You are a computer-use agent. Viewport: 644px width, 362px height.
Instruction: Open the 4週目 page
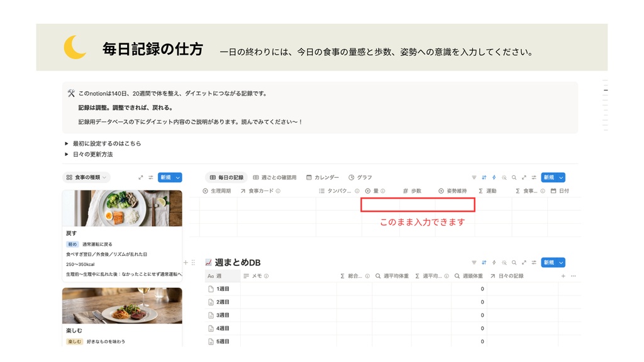coord(223,328)
